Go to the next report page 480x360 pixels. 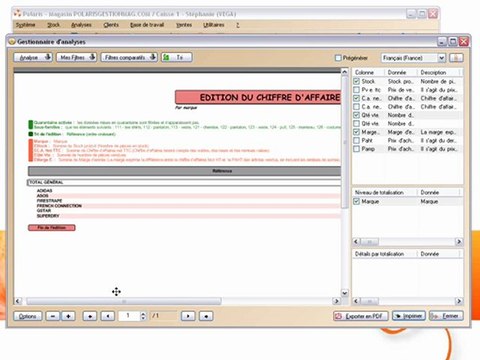tap(188, 316)
